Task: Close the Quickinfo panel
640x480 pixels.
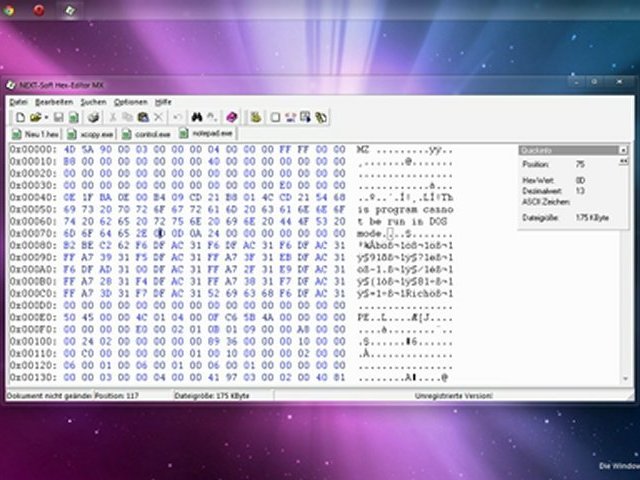Action: point(623,150)
